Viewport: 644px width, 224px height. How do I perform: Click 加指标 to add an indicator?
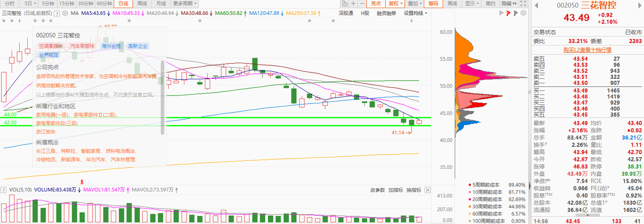click(396, 190)
